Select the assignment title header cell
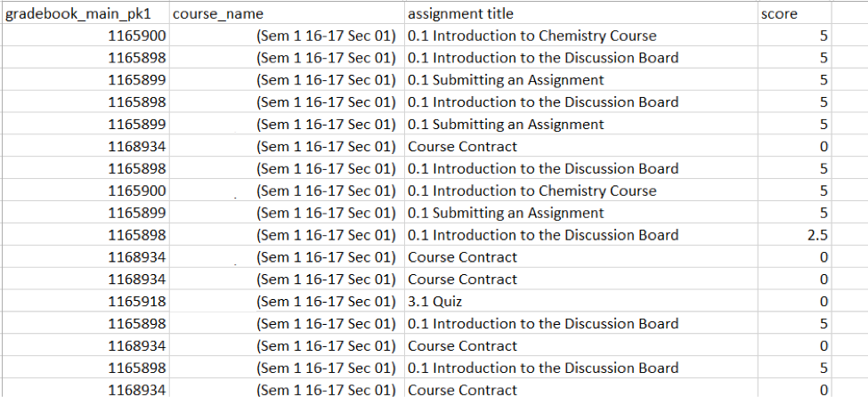The height and width of the screenshot is (397, 868). pyautogui.click(x=580, y=14)
